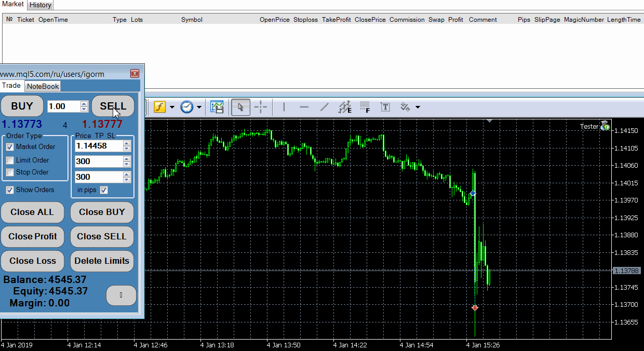Click the bid price 1.13773
Image resolution: width=644 pixels, height=351 pixels.
[x=22, y=124]
